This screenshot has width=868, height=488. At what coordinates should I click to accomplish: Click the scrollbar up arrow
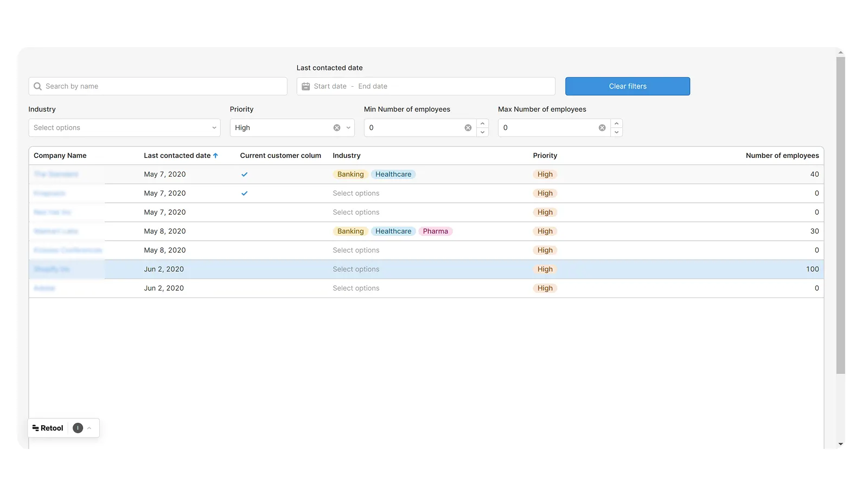[x=841, y=53]
